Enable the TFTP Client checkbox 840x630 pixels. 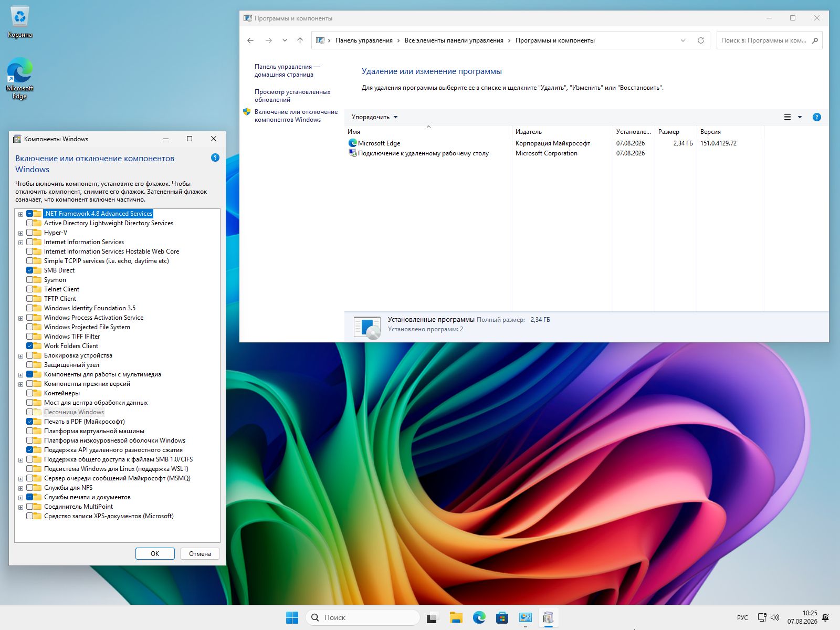coord(30,299)
